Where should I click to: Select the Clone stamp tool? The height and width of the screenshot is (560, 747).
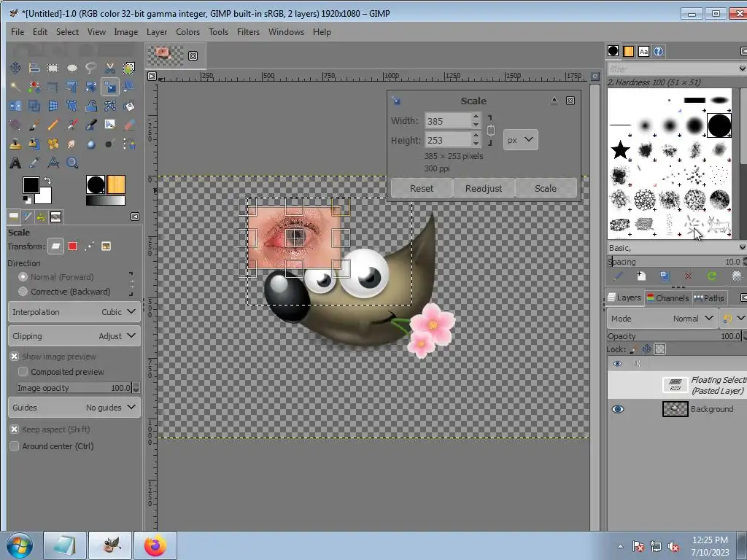point(15,144)
